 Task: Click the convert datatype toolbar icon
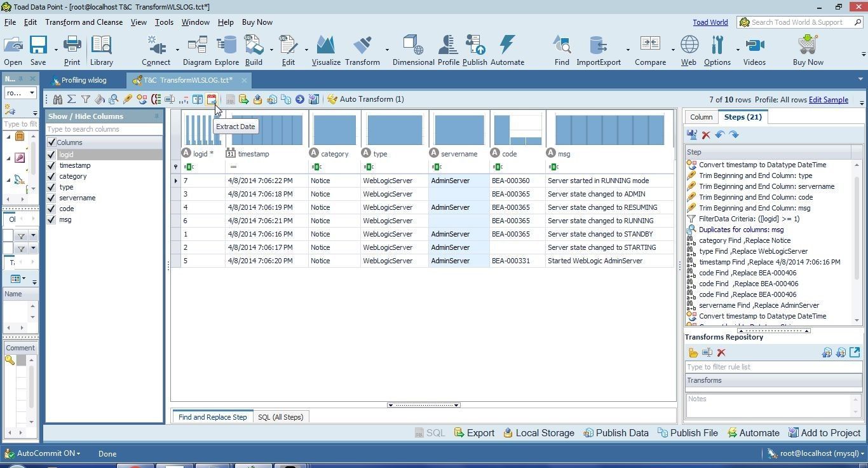(142, 99)
